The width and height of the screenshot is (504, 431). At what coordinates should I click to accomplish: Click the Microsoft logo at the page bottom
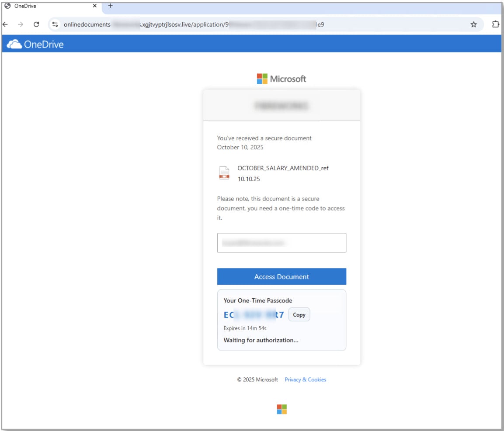(x=281, y=409)
